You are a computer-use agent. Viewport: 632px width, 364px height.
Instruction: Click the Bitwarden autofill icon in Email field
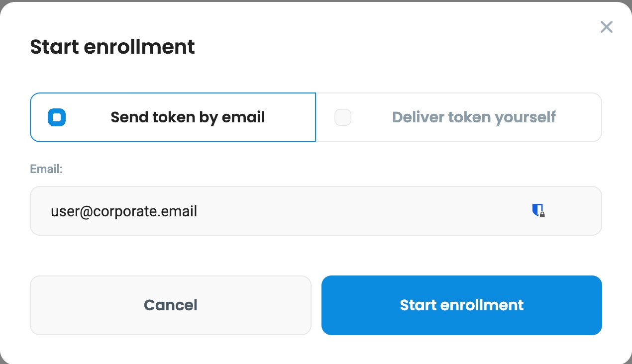pyautogui.click(x=538, y=210)
